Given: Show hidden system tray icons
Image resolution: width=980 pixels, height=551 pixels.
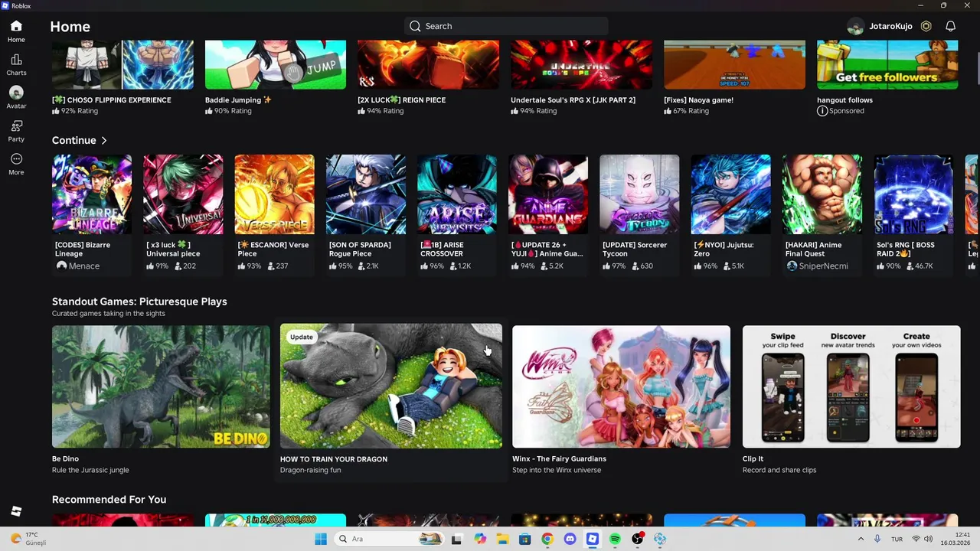Looking at the screenshot, I should (x=861, y=540).
